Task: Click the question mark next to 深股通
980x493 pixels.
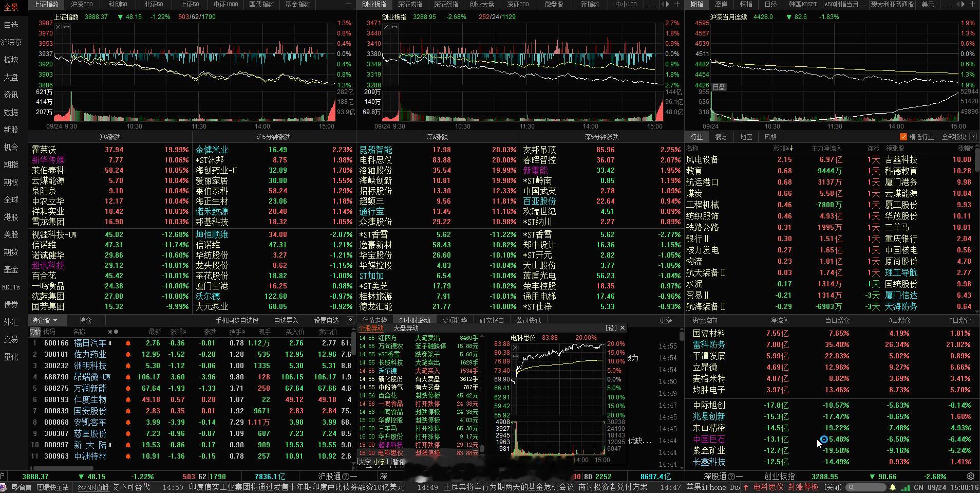Action: coord(732,477)
